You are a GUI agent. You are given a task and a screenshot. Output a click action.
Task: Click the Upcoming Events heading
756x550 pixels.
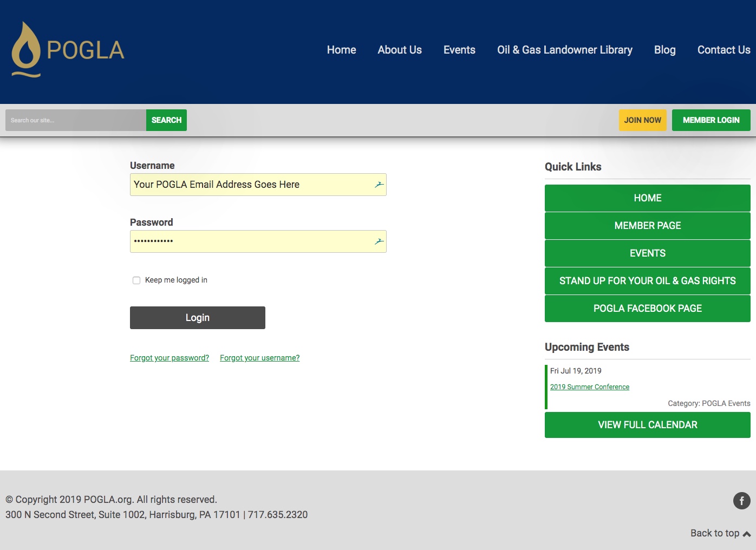587,347
